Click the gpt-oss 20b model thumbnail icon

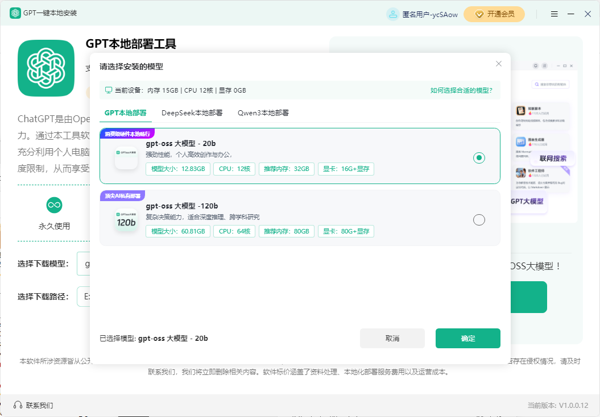126,157
